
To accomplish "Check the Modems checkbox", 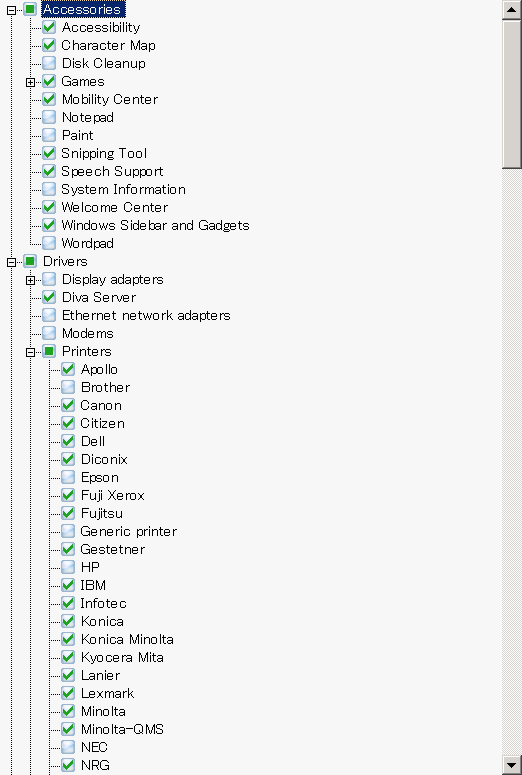I will point(49,333).
